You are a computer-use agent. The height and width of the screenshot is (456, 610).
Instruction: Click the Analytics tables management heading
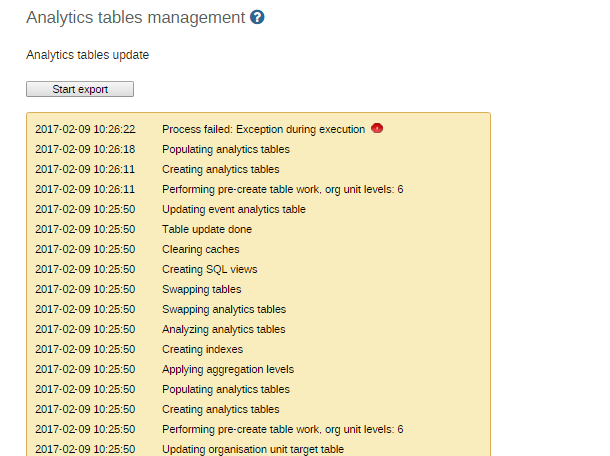click(x=135, y=18)
